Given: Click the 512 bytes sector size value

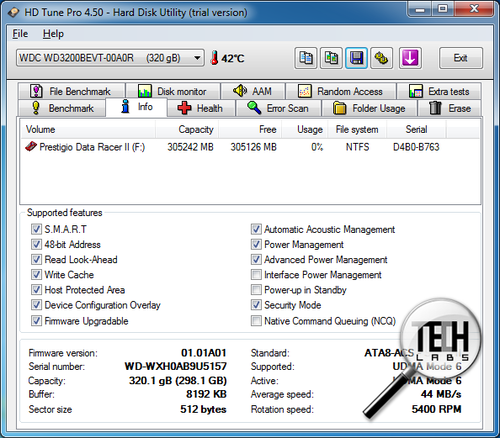Looking at the screenshot, I should pos(203,409).
